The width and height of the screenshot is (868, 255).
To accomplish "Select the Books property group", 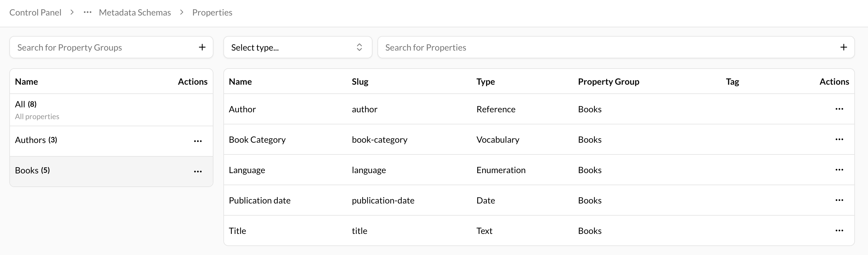I will (32, 170).
